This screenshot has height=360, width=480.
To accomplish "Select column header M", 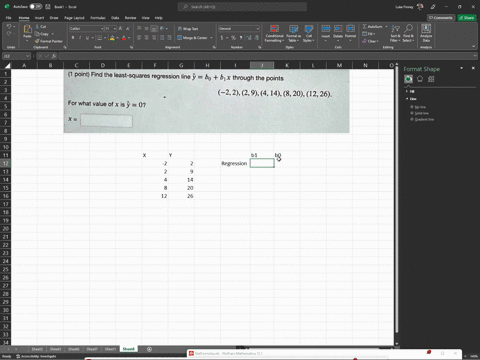I will click(x=339, y=65).
